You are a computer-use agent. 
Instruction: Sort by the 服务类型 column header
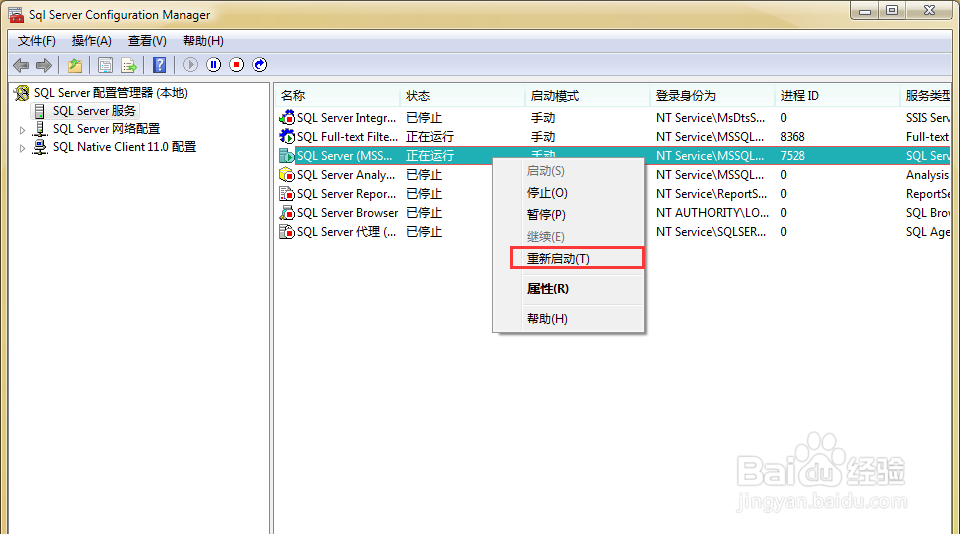926,96
